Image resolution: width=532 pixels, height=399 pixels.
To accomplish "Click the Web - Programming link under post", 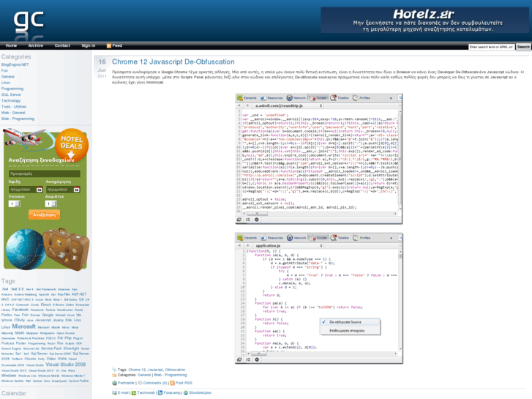I will click(x=171, y=376).
